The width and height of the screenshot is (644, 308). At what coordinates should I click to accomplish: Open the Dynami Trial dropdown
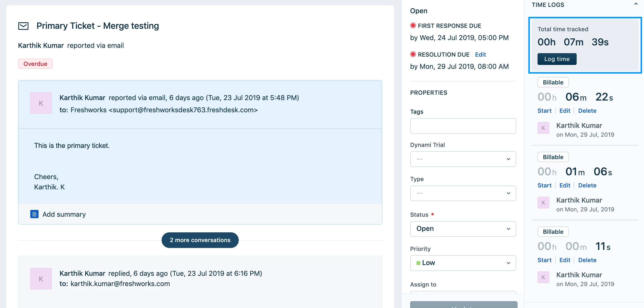coord(463,159)
